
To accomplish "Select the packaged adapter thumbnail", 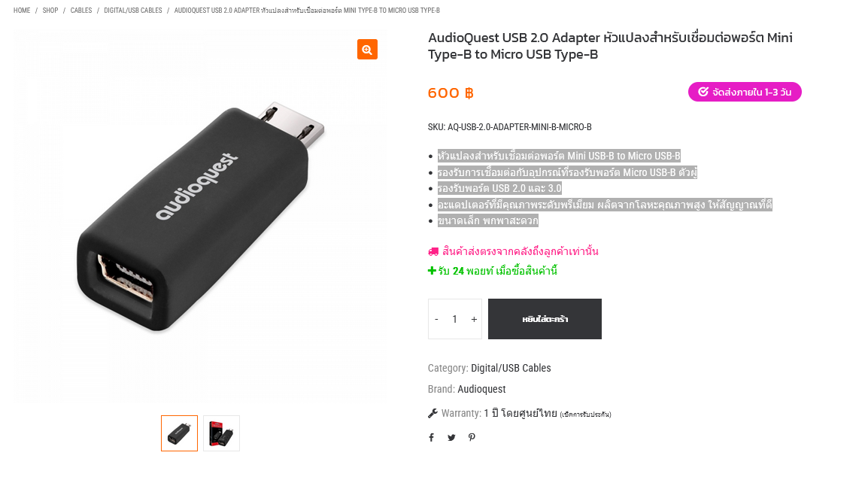I will pos(221,433).
